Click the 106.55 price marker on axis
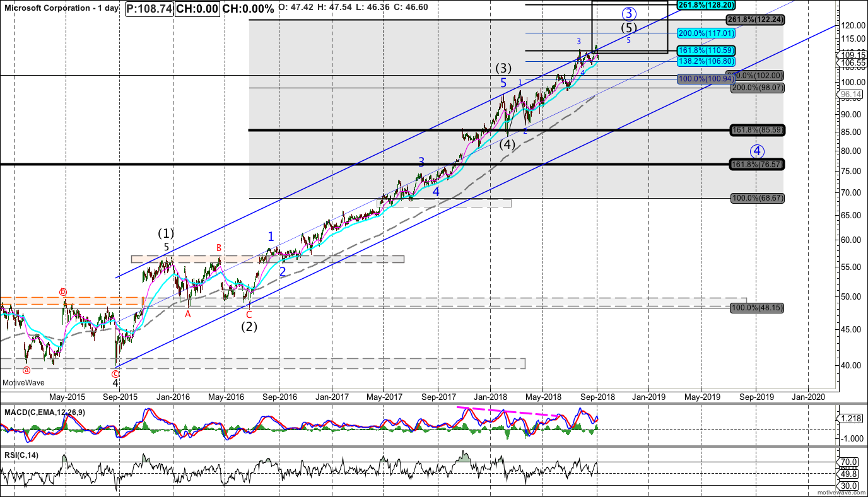Screen dimensions: 868x497 coord(851,63)
